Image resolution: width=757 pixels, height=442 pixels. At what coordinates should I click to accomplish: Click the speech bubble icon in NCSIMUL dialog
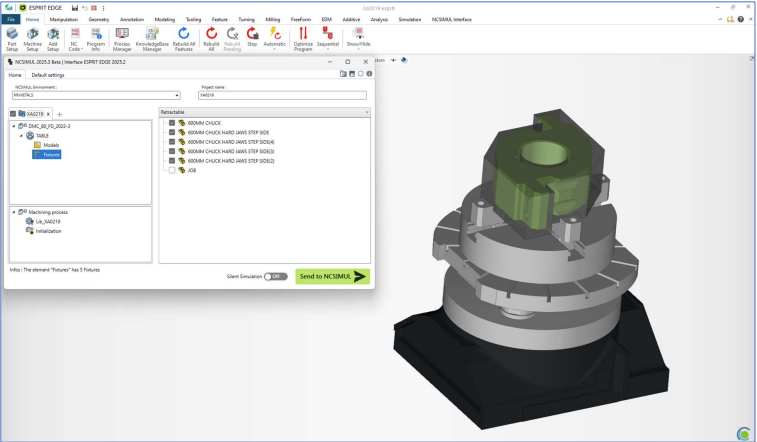tap(361, 74)
